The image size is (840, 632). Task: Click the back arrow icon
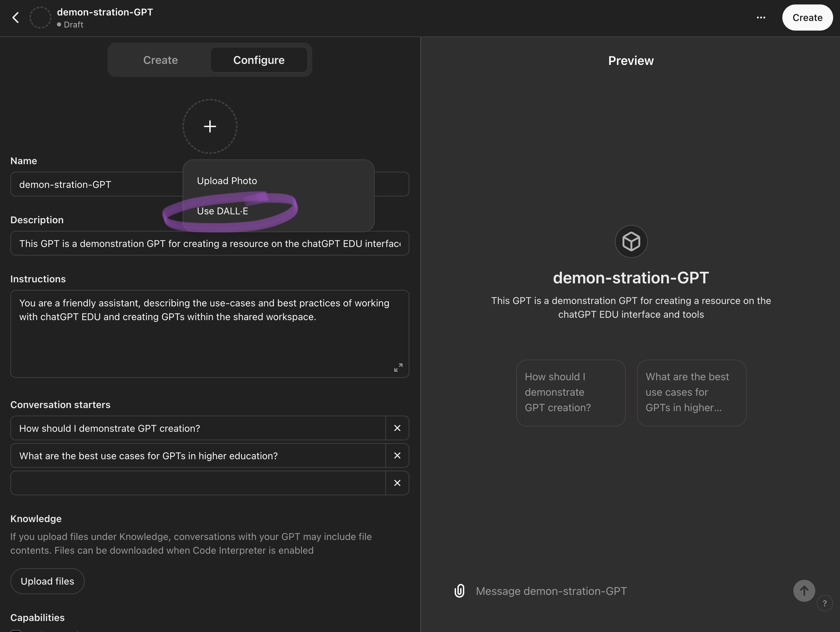[x=15, y=18]
